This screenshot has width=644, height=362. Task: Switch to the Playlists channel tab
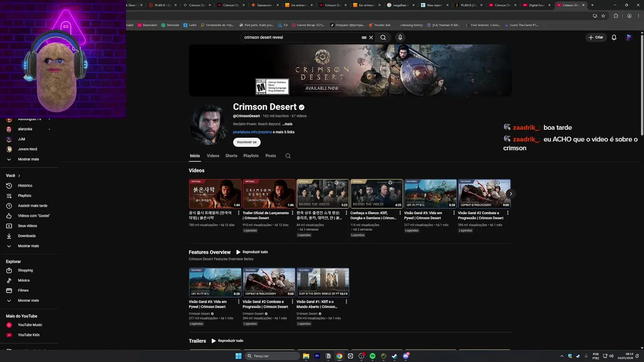click(251, 156)
